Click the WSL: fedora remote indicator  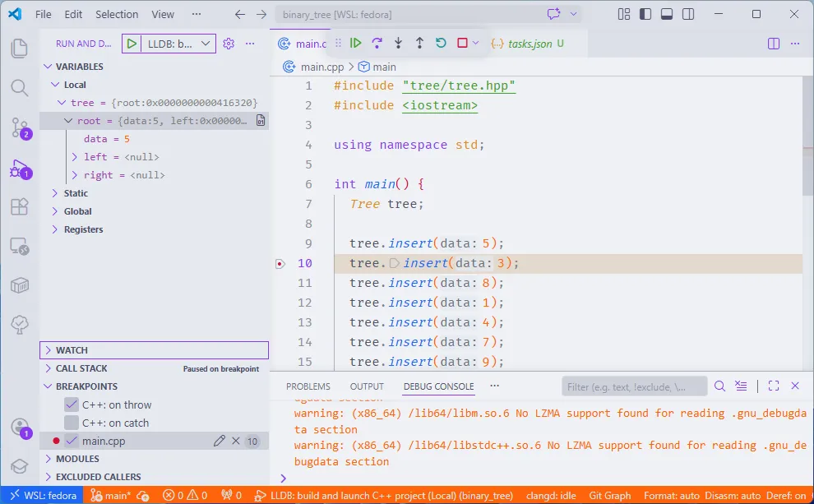43,495
